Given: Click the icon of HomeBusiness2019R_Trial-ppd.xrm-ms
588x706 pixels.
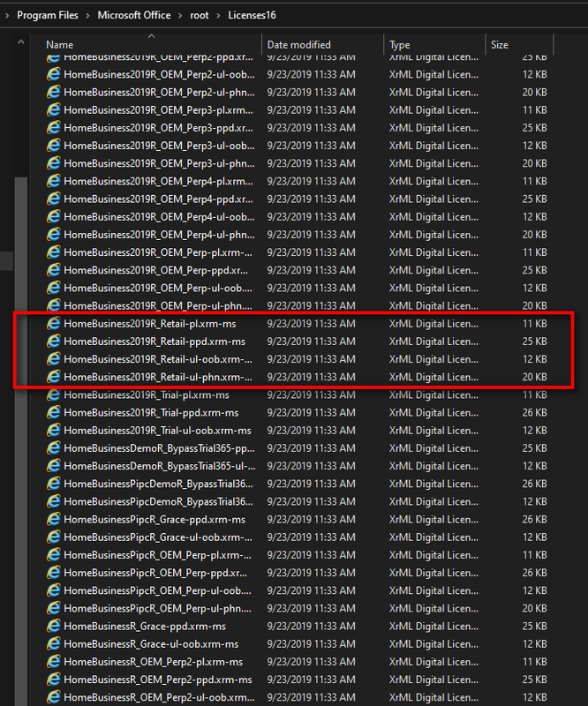Looking at the screenshot, I should (x=54, y=413).
